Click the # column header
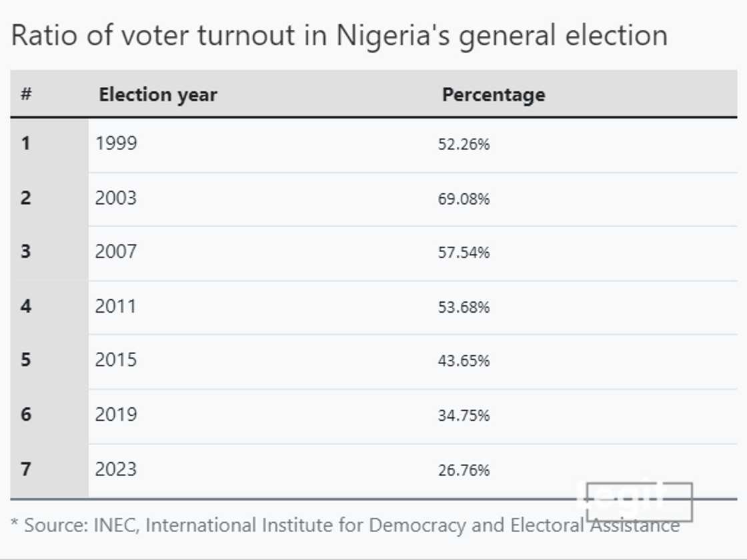This screenshot has height=560, width=747. click(x=26, y=94)
